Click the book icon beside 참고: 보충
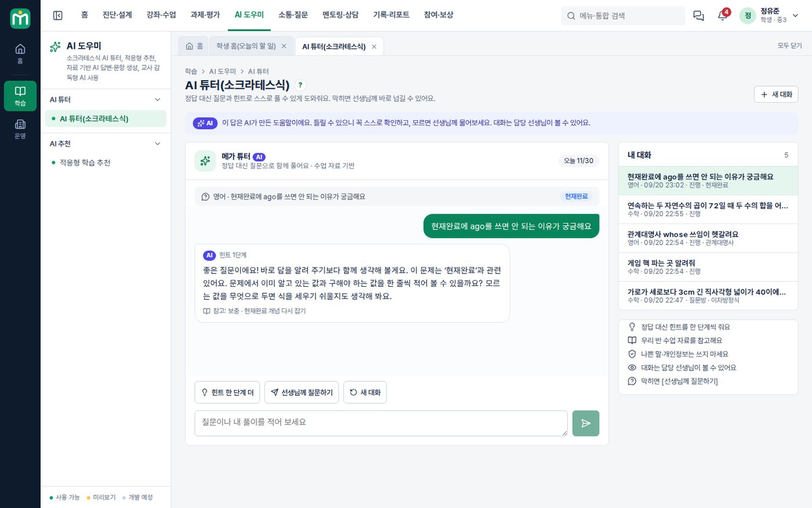 (x=206, y=311)
